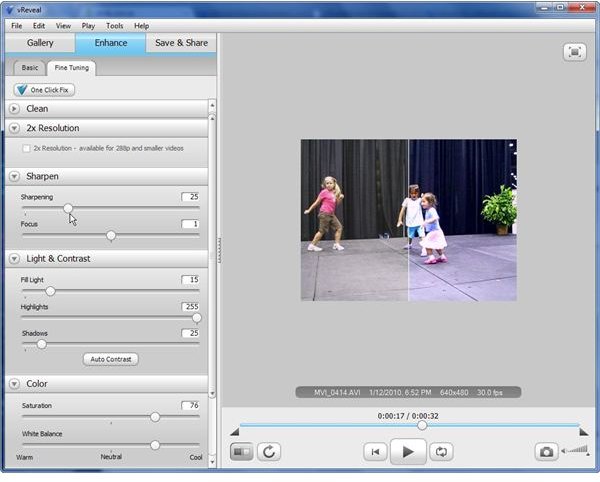The image size is (600, 482).
Task: Click the White Balance slider handle
Action: coord(155,445)
